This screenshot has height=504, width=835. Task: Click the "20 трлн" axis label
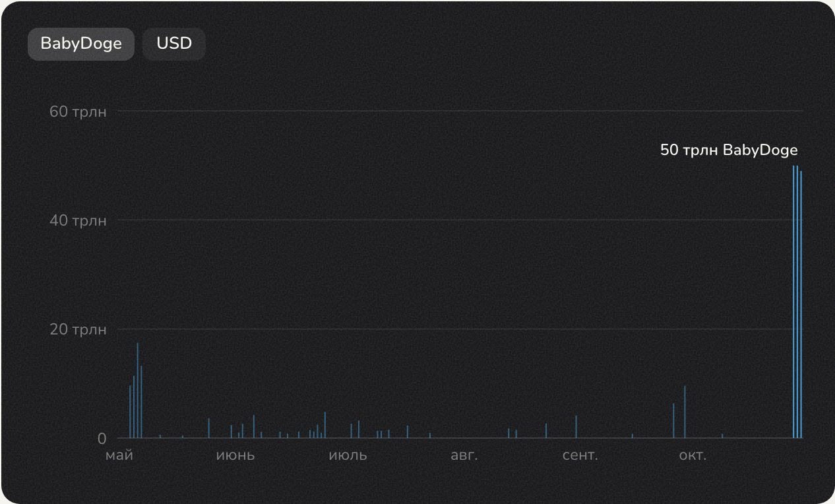(78, 329)
